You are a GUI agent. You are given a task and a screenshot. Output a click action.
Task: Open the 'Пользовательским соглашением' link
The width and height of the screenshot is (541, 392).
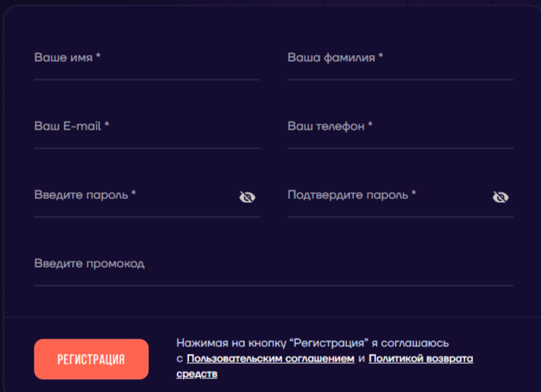270,358
